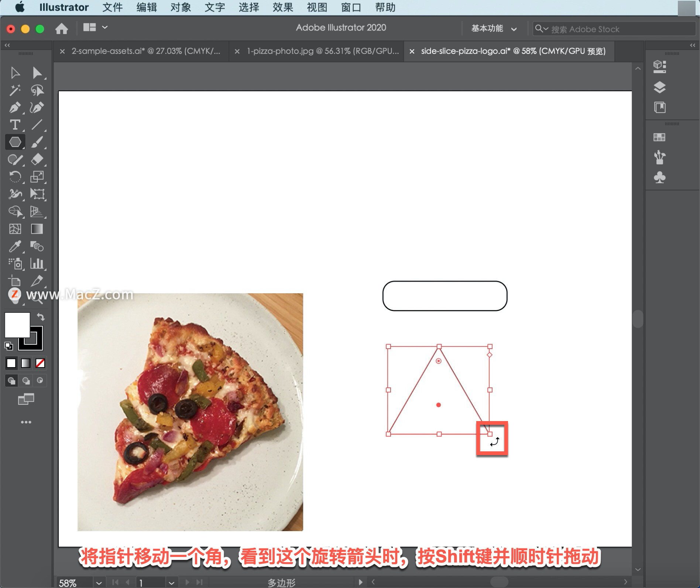Open Edit Toolbar three dots
Screen dimensions: 700x588
click(26, 422)
